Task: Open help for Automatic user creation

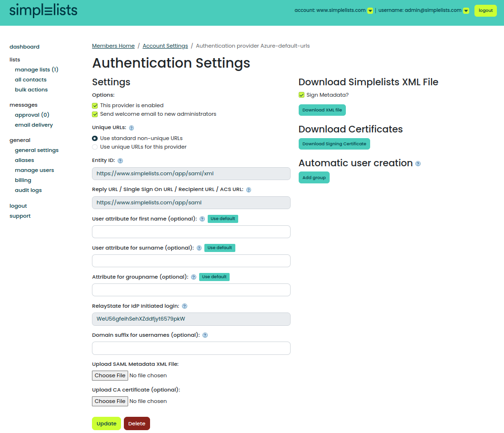Action: click(x=418, y=163)
